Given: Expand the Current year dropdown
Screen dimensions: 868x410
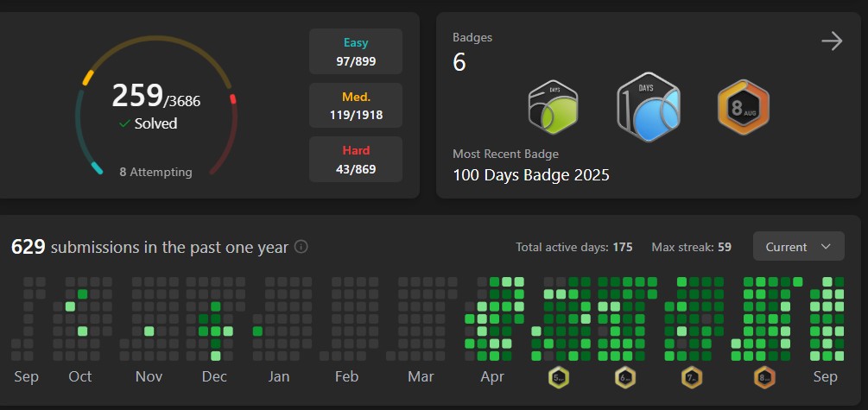Looking at the screenshot, I should [797, 247].
